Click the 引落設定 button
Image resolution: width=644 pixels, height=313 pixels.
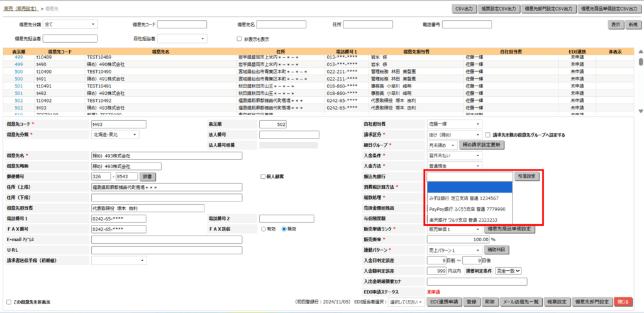527,176
